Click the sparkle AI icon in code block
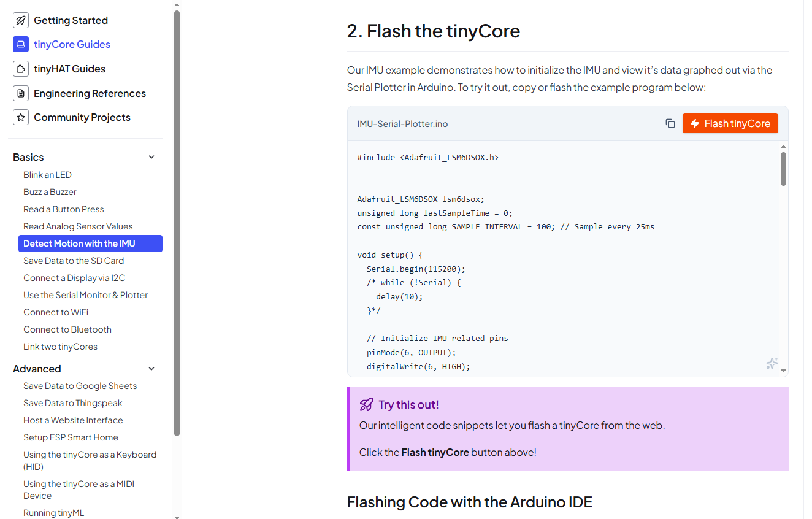The image size is (812, 519). pyautogui.click(x=772, y=363)
